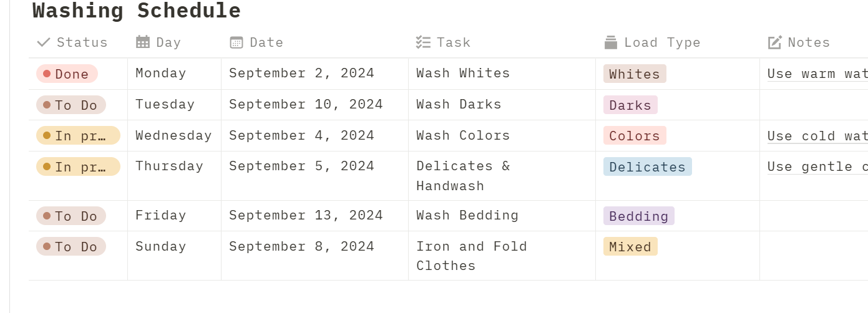Click the Bedding load type tag
Image resolution: width=868 pixels, height=313 pixels.
click(x=639, y=216)
